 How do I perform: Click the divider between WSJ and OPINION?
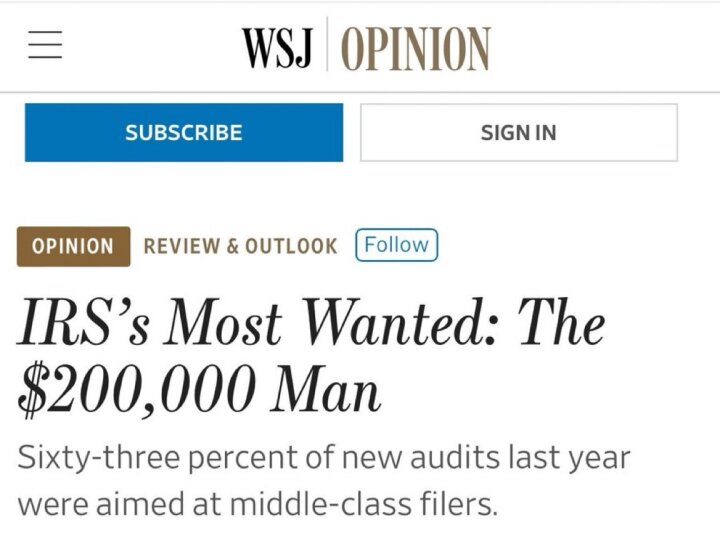pos(327,44)
